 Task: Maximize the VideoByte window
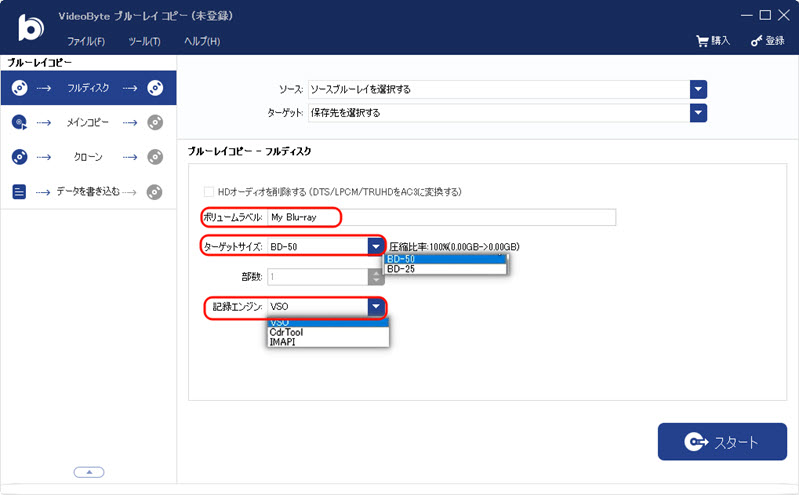coord(765,15)
